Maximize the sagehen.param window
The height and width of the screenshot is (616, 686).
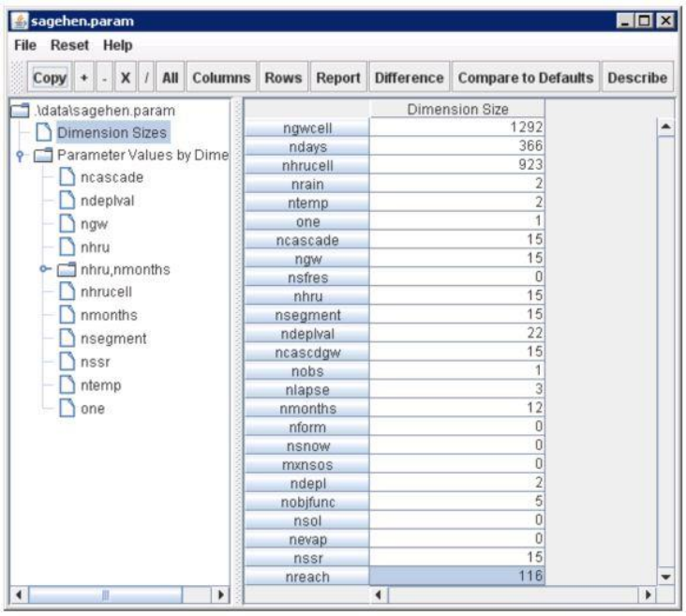point(645,21)
